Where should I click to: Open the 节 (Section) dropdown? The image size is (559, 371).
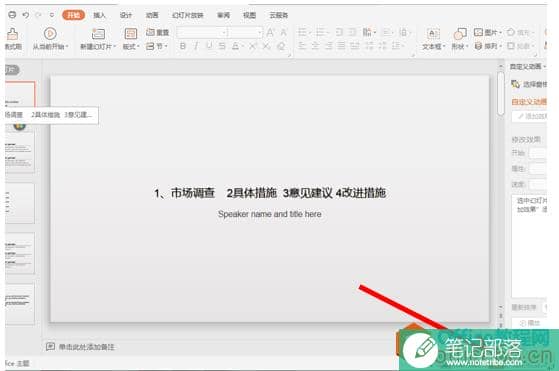[157, 46]
